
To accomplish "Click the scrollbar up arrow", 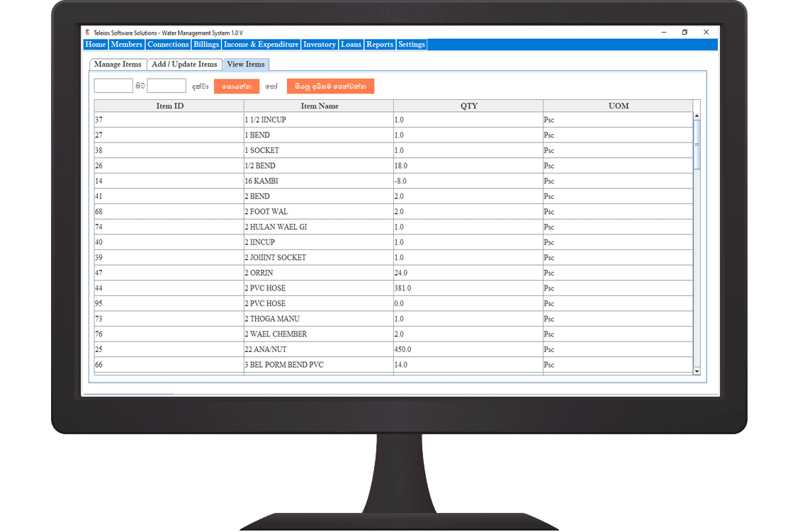I will pyautogui.click(x=697, y=116).
